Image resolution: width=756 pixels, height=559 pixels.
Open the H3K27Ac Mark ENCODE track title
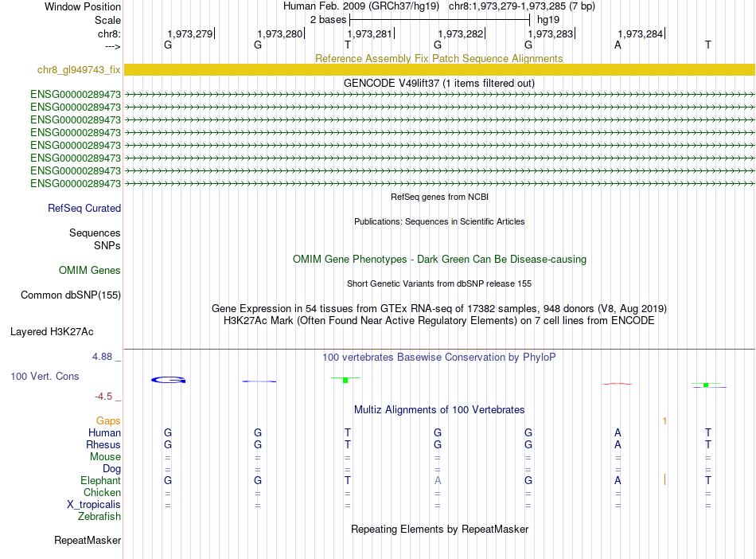click(438, 321)
